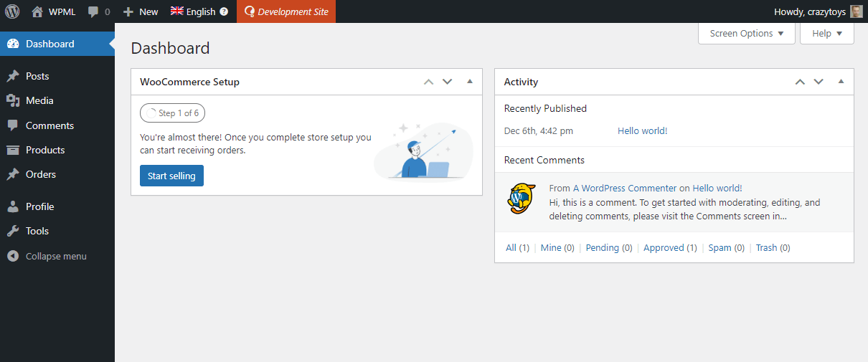Image resolution: width=868 pixels, height=362 pixels.
Task: Move Activity panel up with chevron
Action: pos(800,82)
